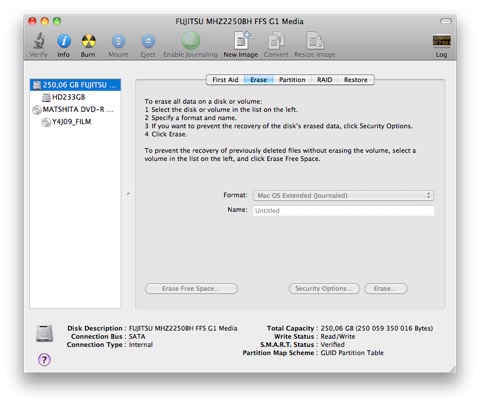Open the Format dropdown menu
The image size is (480, 405).
click(343, 195)
